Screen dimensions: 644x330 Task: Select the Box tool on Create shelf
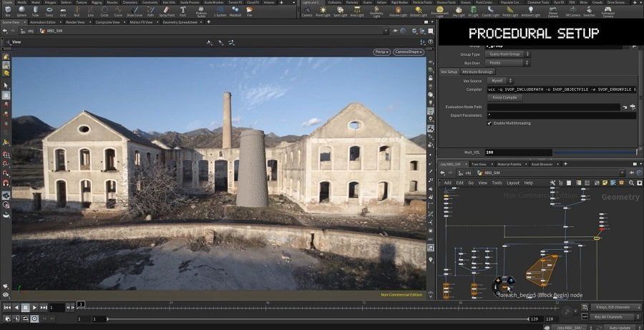(8, 11)
